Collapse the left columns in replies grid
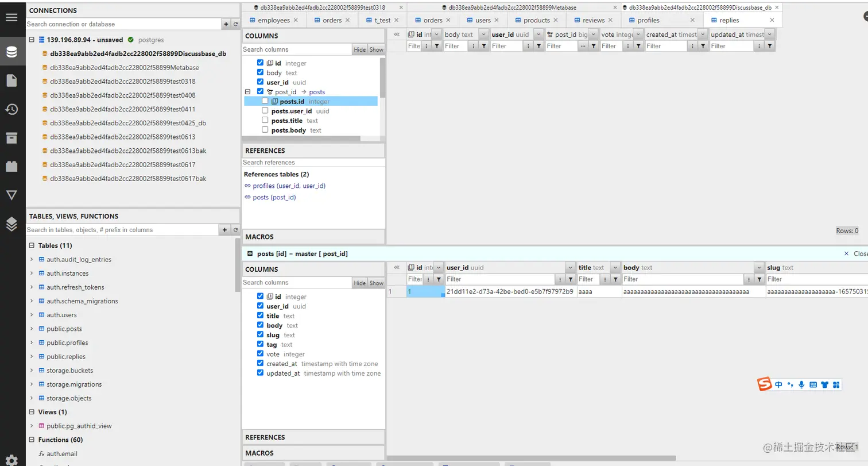This screenshot has height=466, width=868. (x=397, y=34)
